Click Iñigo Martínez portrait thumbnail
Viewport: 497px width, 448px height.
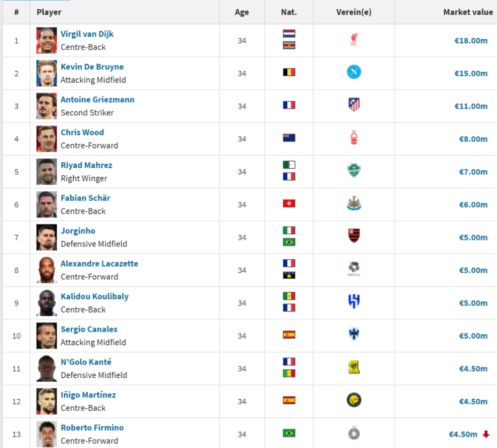(x=46, y=401)
